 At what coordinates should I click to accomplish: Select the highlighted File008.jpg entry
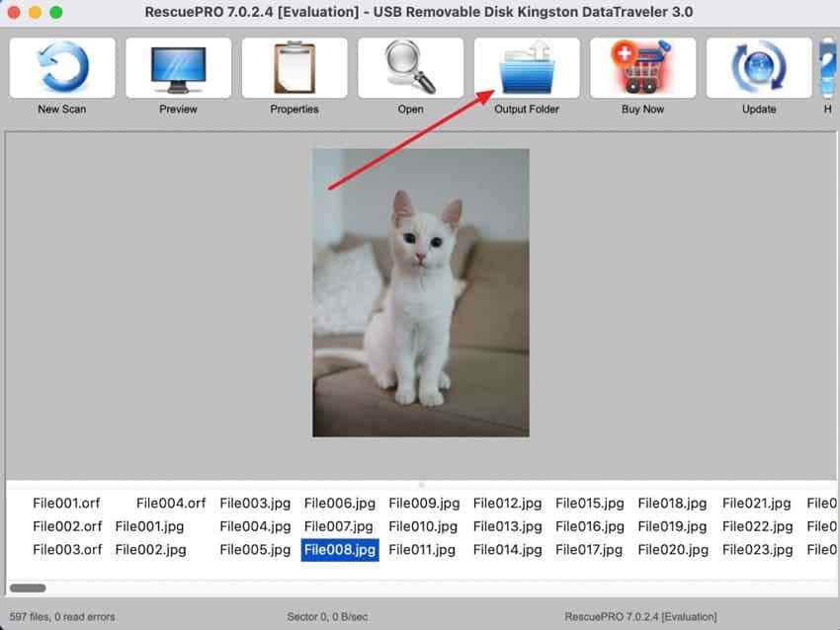[x=340, y=550]
